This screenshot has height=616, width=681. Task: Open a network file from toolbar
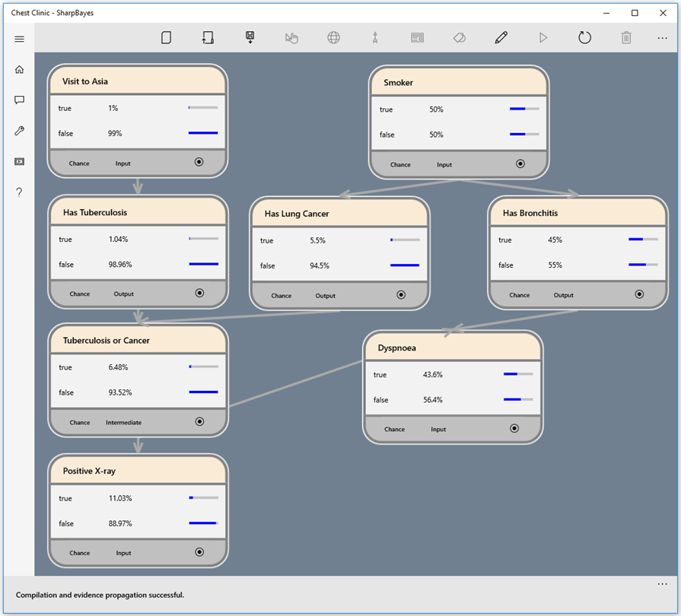pyautogui.click(x=208, y=38)
